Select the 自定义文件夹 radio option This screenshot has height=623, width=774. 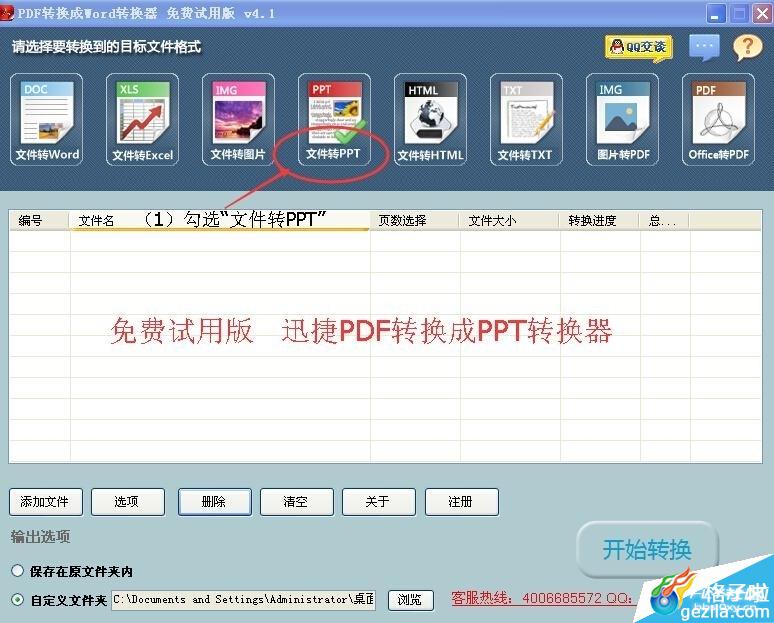point(18,600)
